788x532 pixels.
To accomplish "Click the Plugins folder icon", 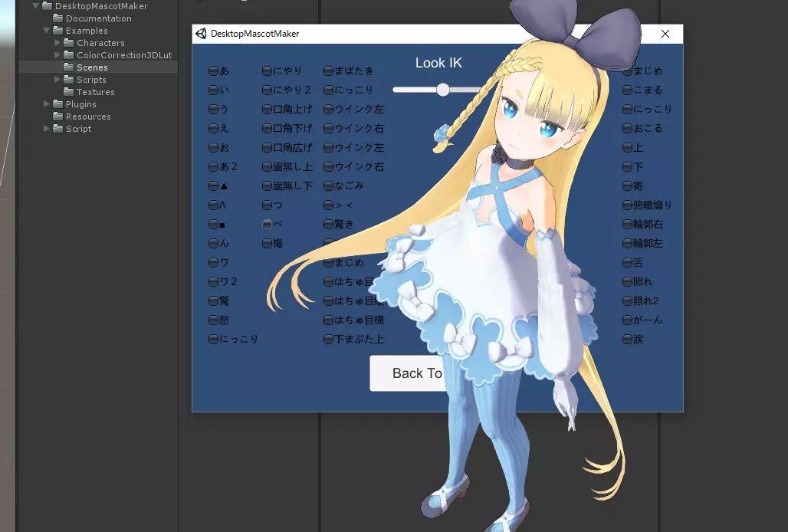I will click(x=57, y=104).
